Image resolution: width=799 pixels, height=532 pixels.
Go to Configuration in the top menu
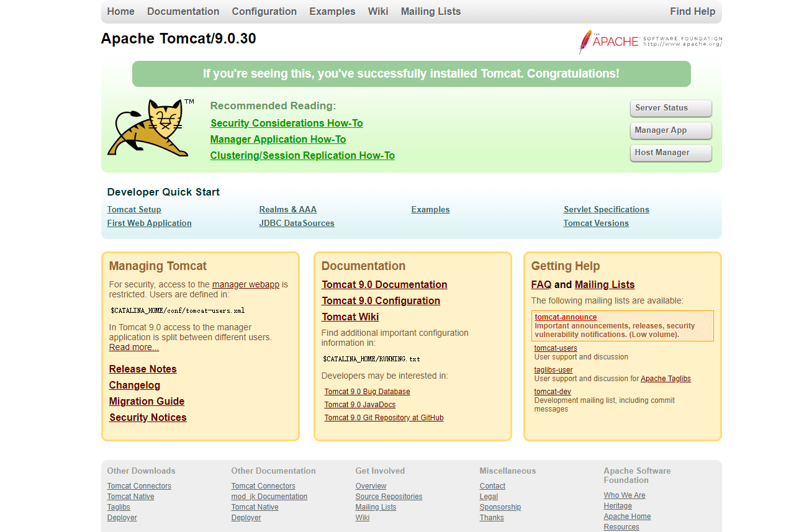tap(264, 12)
